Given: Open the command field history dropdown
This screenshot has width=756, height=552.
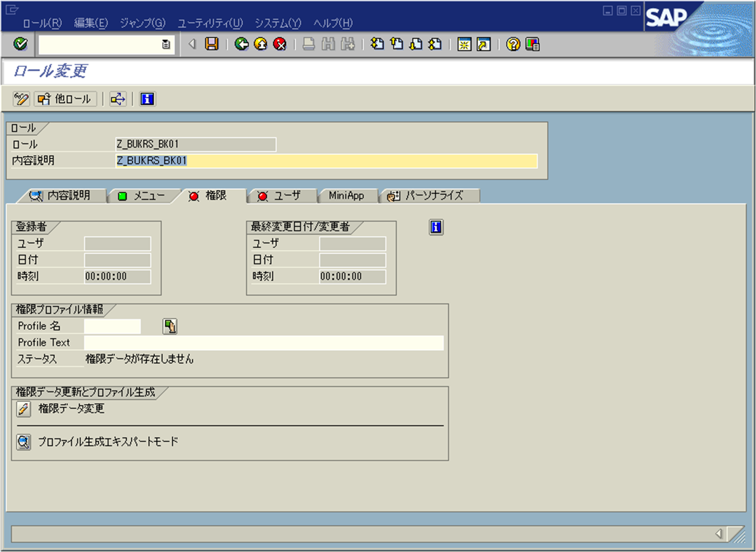Looking at the screenshot, I should click(x=165, y=45).
